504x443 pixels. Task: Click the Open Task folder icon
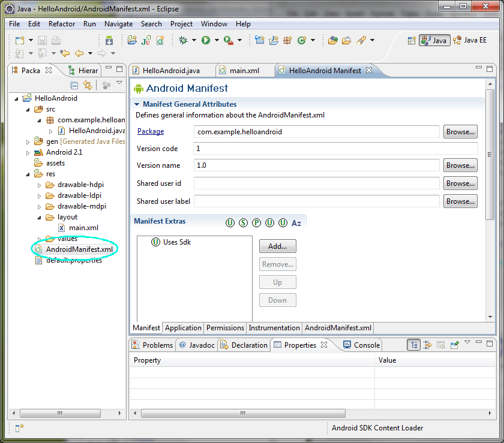(347, 40)
